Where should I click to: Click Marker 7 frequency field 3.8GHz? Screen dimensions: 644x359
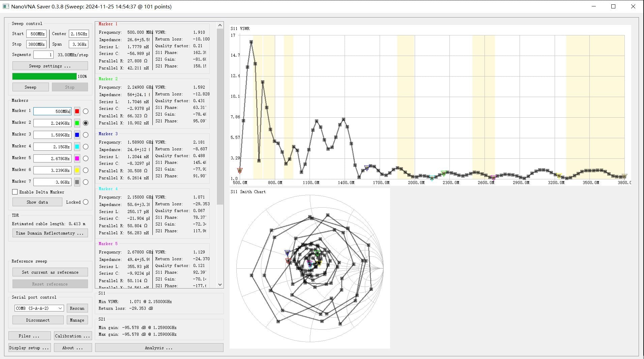[x=52, y=182]
